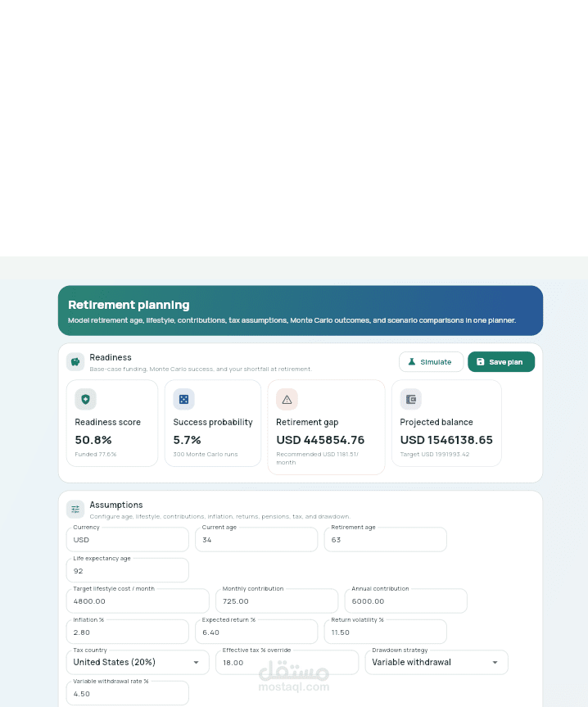Select the Life expectancy age field
Screen dimensions: 588x707
click(128, 571)
